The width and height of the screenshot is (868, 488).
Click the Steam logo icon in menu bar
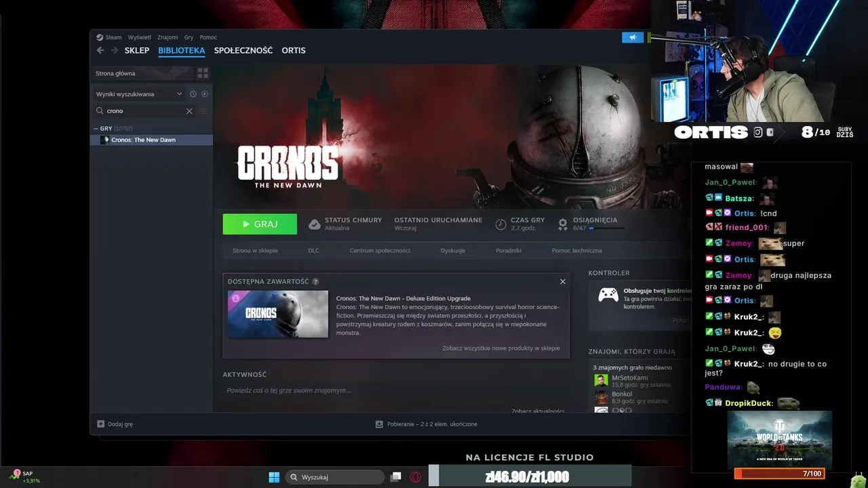(x=100, y=37)
